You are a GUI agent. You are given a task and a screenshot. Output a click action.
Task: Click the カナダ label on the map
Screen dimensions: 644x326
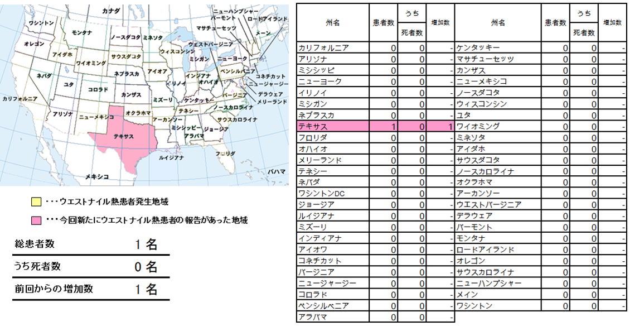pos(111,11)
